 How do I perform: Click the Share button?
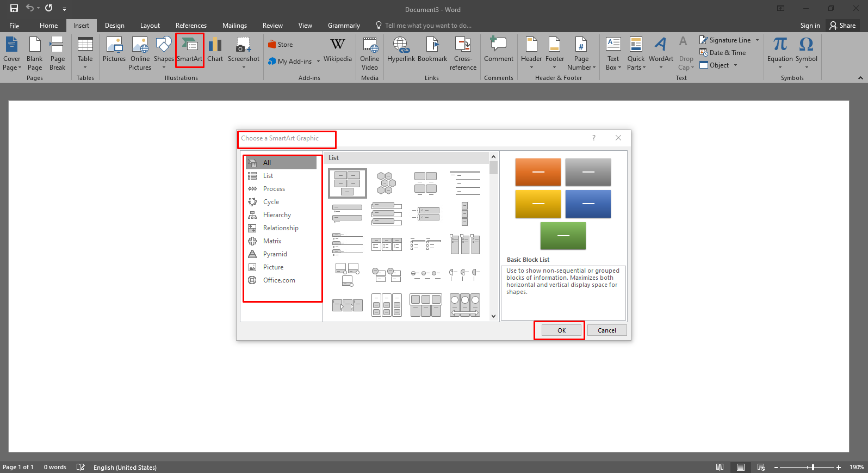pyautogui.click(x=842, y=26)
